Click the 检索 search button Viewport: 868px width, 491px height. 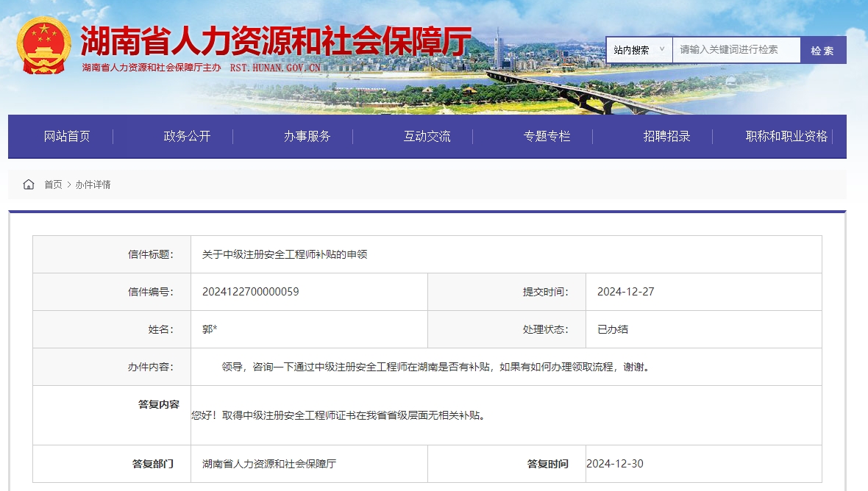tap(823, 49)
